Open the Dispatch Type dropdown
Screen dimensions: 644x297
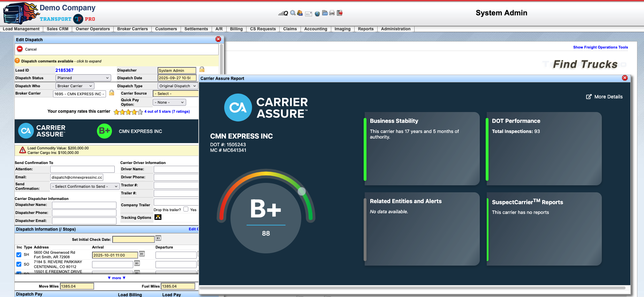(x=177, y=86)
